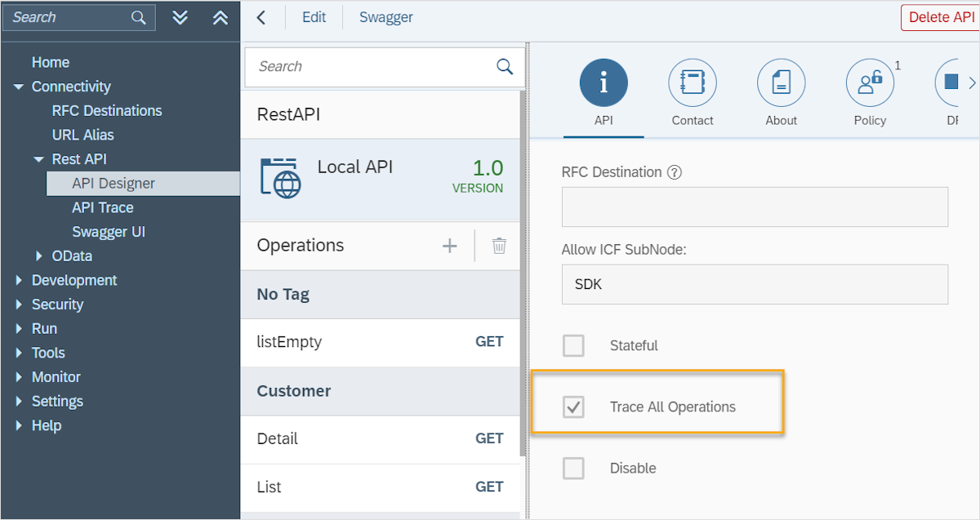This screenshot has width=980, height=520.
Task: Add a new operation with the plus icon
Action: click(449, 245)
